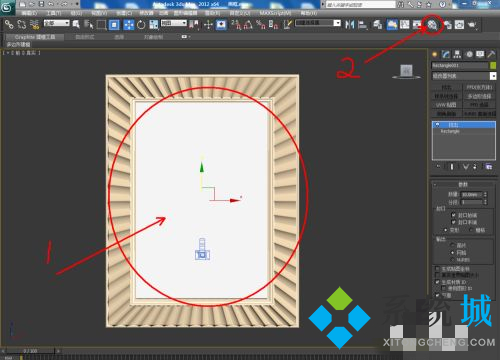500x360 pixels.
Task: Open the Select by Name dialog
Action: tap(89, 24)
